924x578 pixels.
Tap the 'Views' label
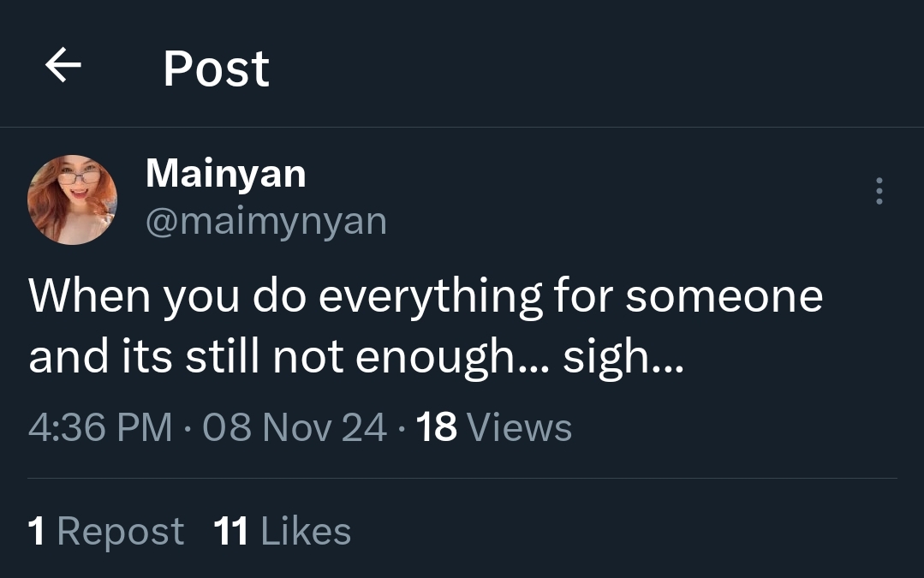coord(521,426)
